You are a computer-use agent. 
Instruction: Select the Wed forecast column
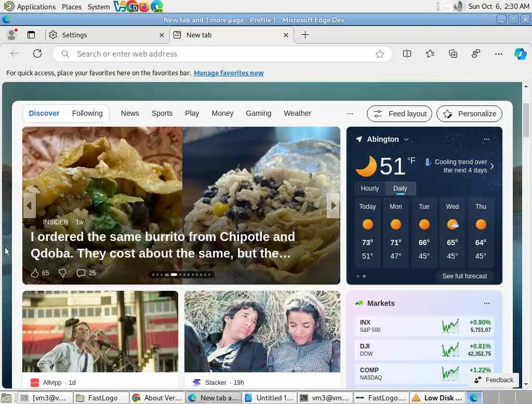point(453,232)
